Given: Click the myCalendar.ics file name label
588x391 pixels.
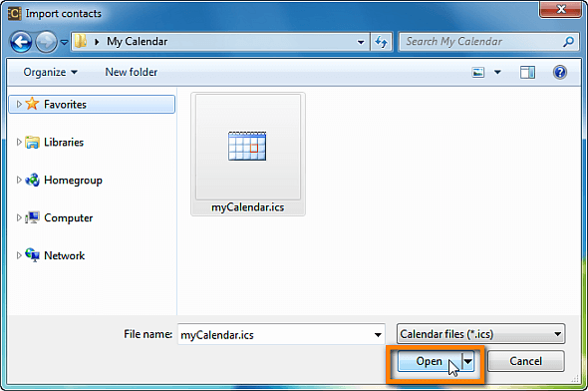Looking at the screenshot, I should [x=248, y=207].
